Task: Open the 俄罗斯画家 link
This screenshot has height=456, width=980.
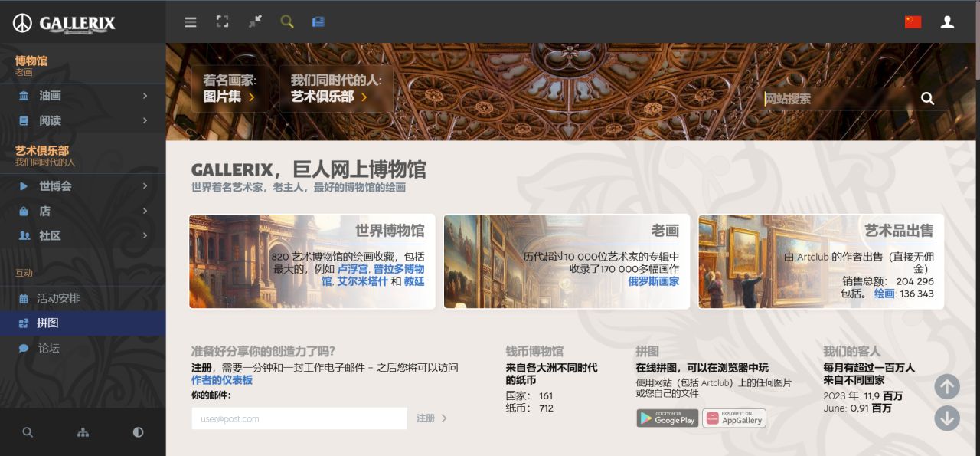Action: [654, 281]
